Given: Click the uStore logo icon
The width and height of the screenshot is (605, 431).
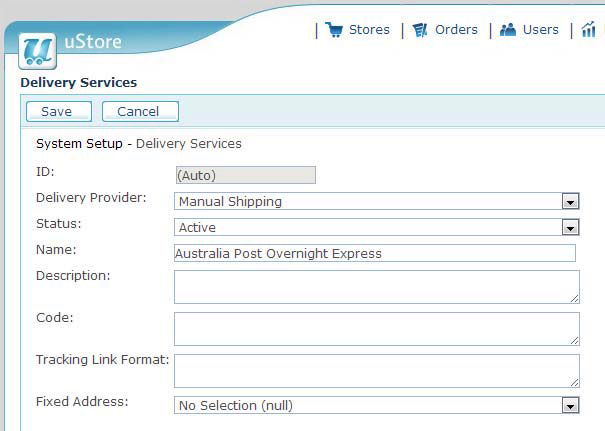Looking at the screenshot, I should 37,51.
